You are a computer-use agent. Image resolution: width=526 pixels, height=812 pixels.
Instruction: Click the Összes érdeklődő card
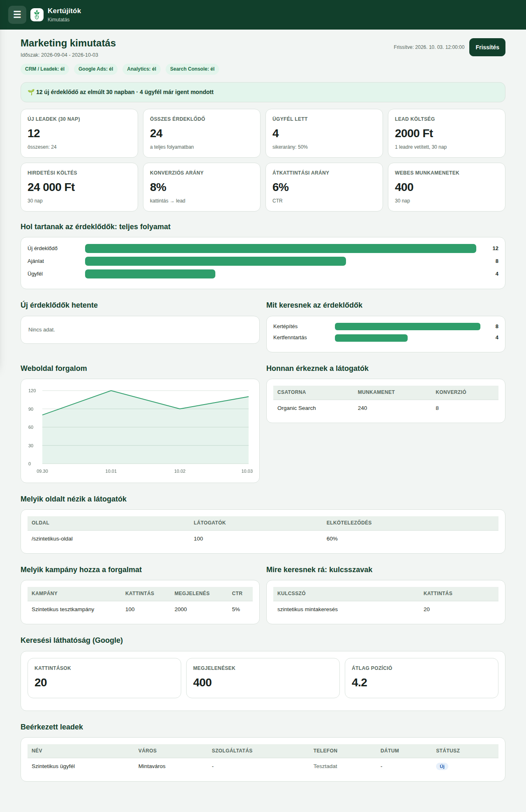point(202,133)
